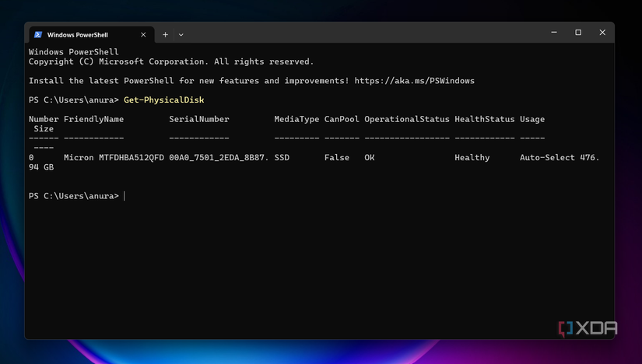Click the bottom PS C:\Users\anura> prompt
Viewport: 642px width, 364px height.
click(x=74, y=196)
